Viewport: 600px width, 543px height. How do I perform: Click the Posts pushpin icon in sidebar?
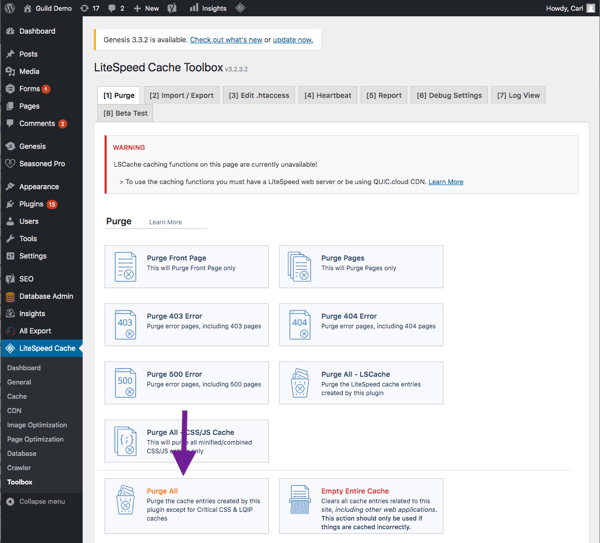point(10,54)
